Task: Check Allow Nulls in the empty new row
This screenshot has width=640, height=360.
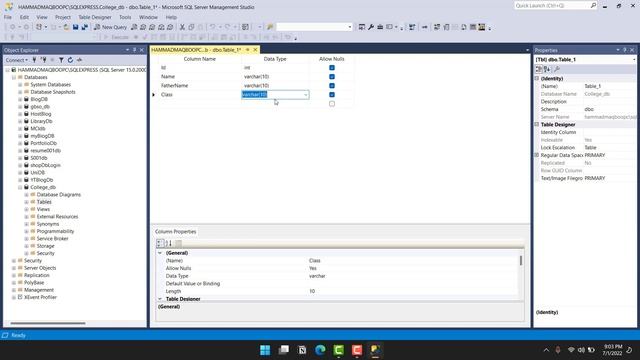Action: point(332,104)
